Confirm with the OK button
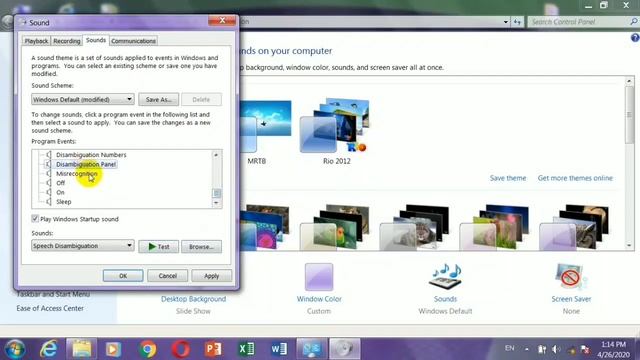640x360 pixels. pyautogui.click(x=123, y=276)
